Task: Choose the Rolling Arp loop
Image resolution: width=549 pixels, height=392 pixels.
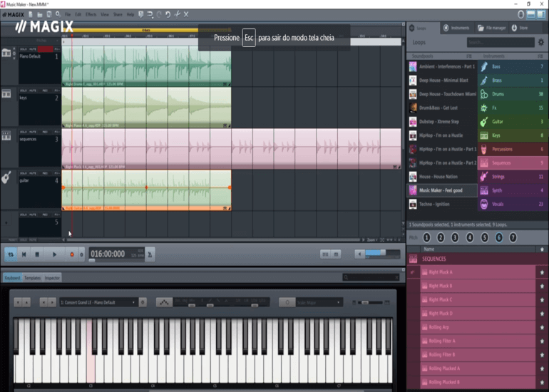Action: pos(478,327)
